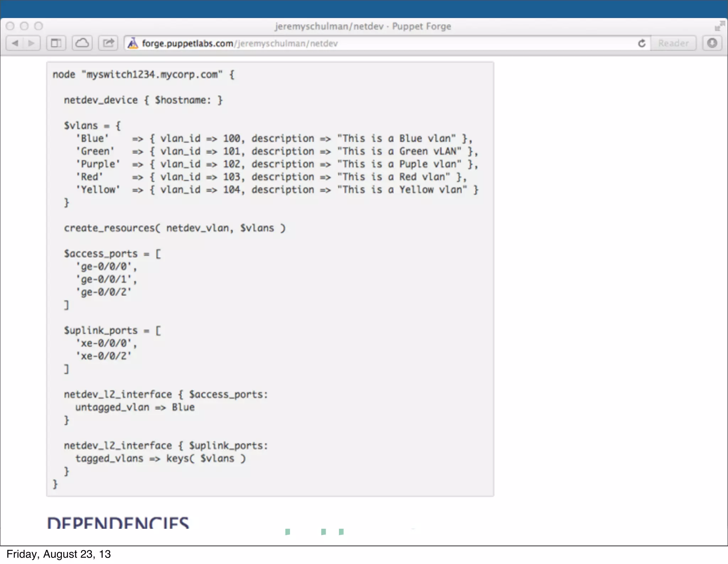The image size is (728, 564).
Task: Click the Reader button
Action: coord(673,43)
